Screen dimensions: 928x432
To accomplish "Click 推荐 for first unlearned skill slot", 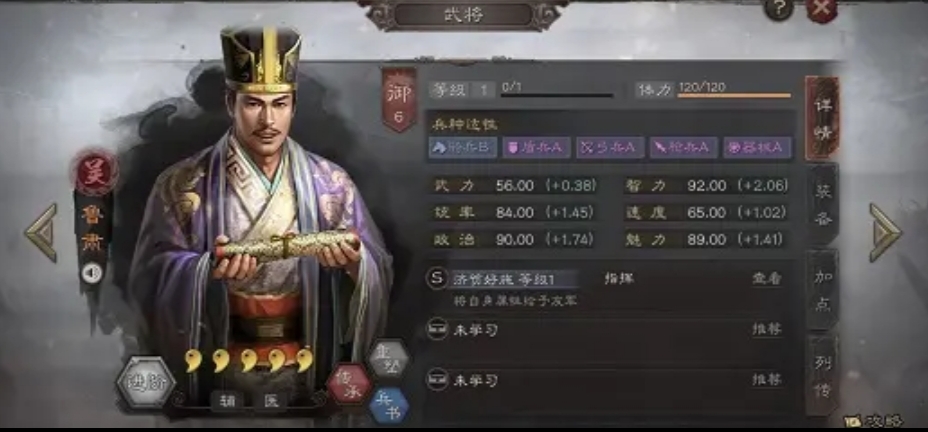I will click(x=767, y=330).
